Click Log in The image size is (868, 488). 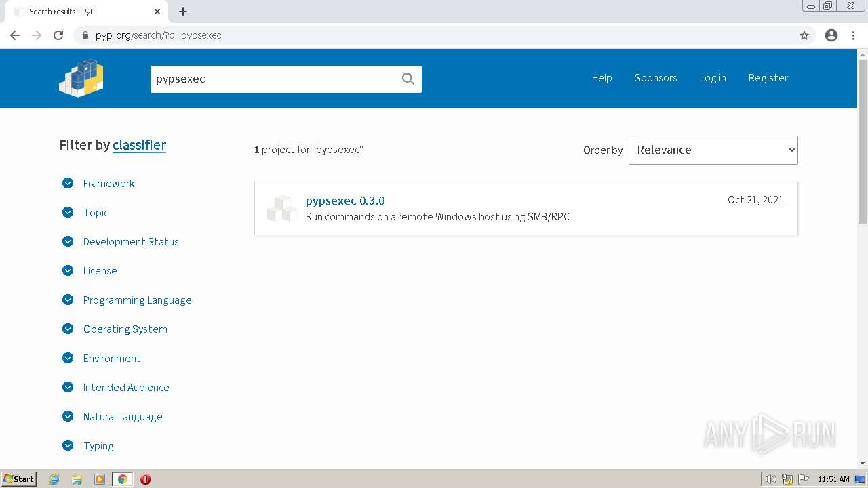713,78
